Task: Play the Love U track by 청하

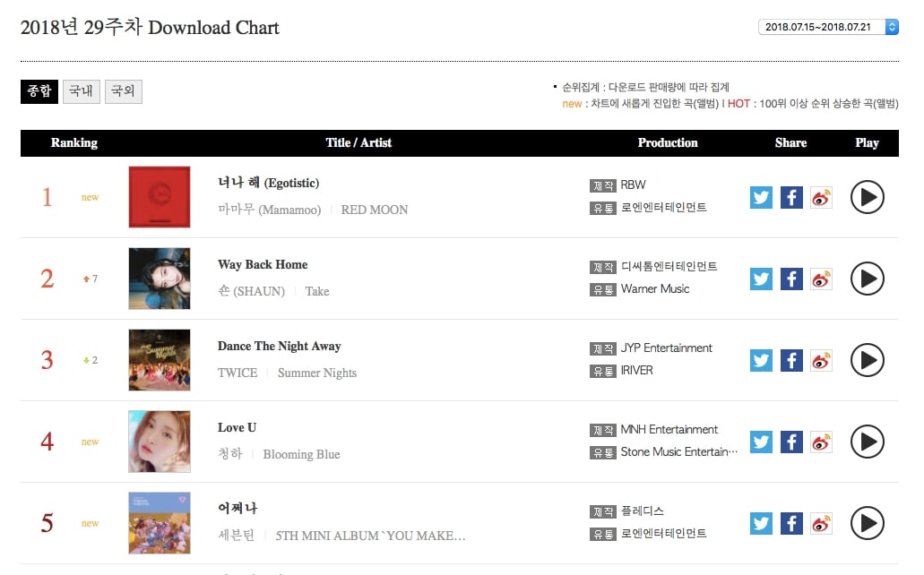Action: click(x=867, y=442)
